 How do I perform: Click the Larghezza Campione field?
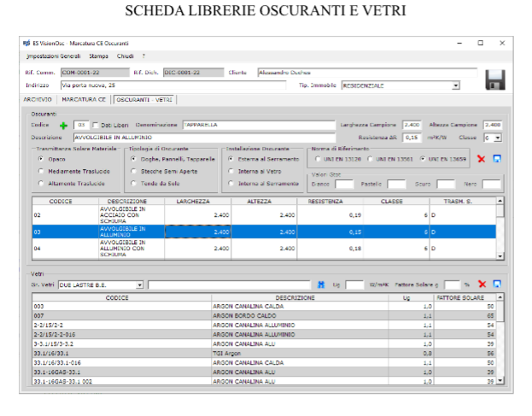coord(412,125)
